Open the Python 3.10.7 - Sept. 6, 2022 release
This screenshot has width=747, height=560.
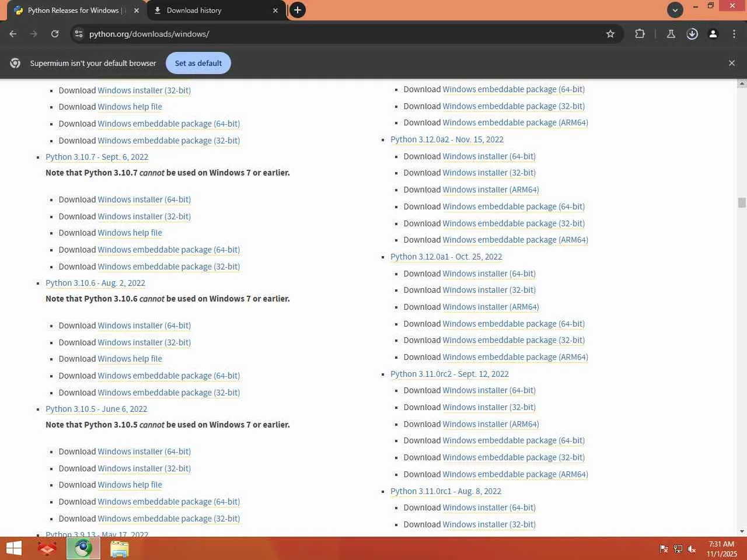97,157
